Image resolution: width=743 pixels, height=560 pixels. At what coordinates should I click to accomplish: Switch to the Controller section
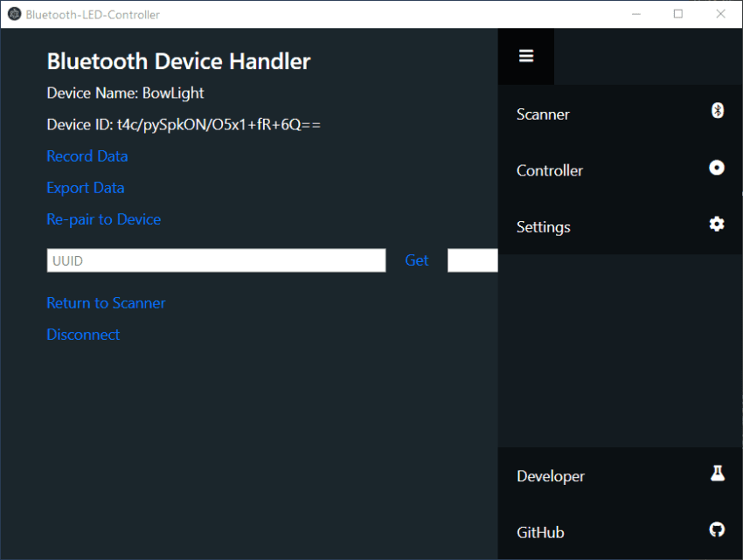[x=549, y=170]
